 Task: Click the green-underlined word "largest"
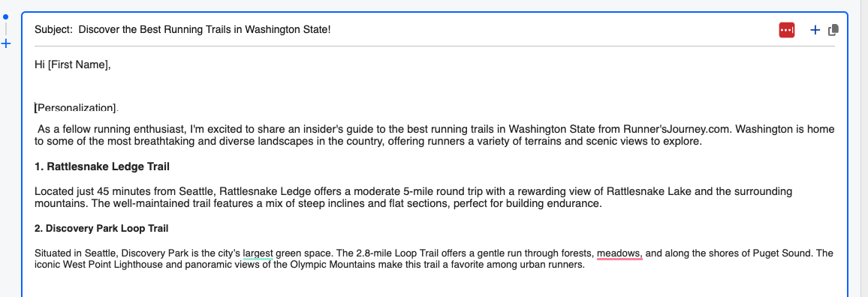click(x=258, y=253)
